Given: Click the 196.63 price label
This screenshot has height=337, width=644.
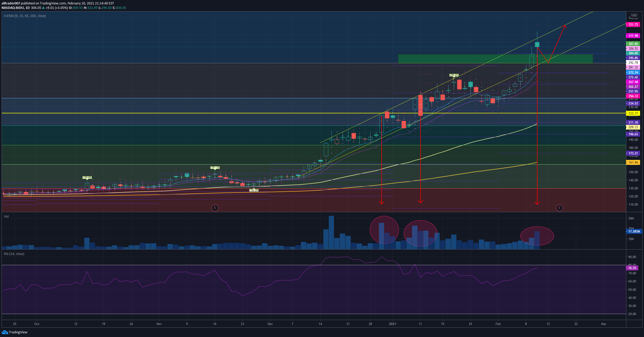Looking at the screenshot, I should click(633, 134).
